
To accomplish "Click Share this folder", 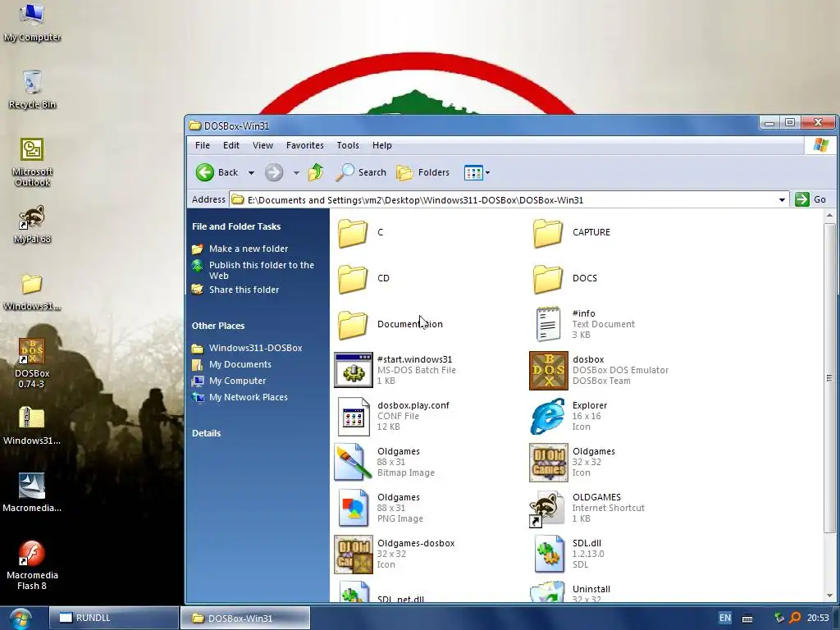I will [x=244, y=290].
